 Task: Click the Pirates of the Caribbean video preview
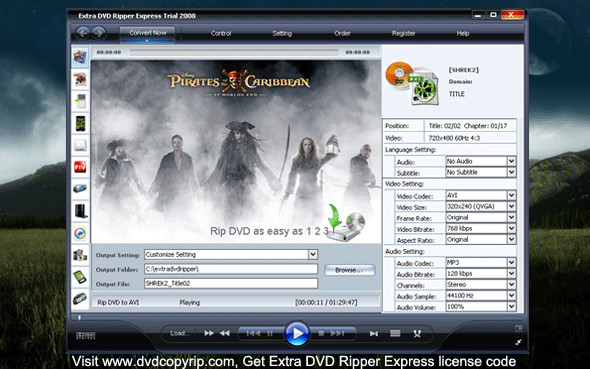pyautogui.click(x=236, y=151)
